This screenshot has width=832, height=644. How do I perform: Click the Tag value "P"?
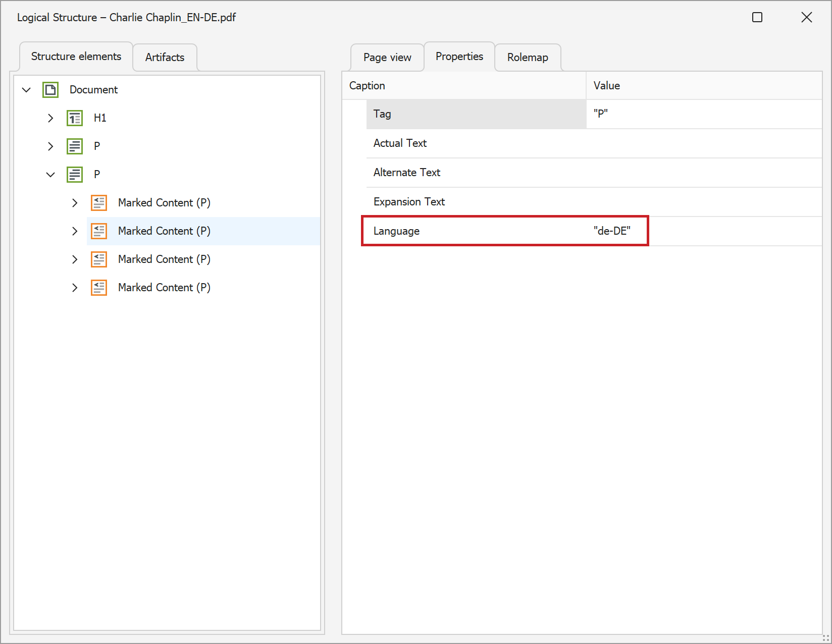pyautogui.click(x=601, y=114)
